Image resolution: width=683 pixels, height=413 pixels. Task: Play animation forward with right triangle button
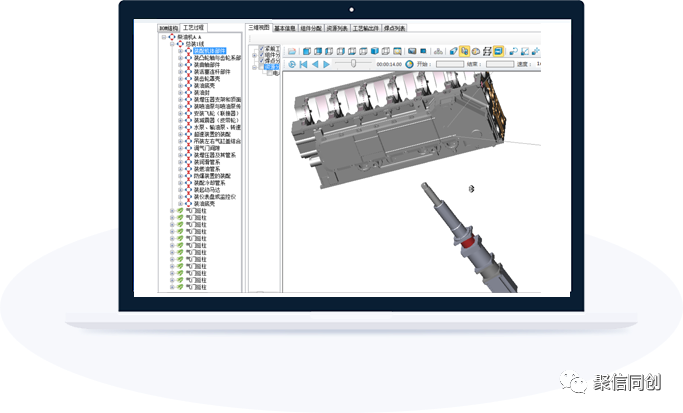326,64
